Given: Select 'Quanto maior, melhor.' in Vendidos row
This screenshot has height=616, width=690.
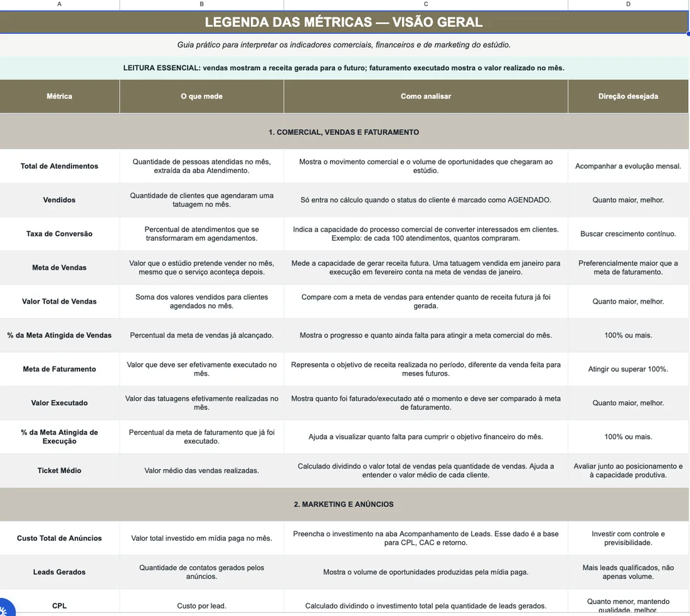Looking at the screenshot, I should (628, 199).
